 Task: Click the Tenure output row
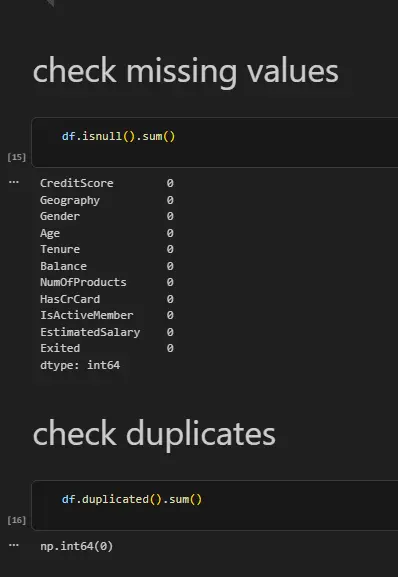click(x=107, y=249)
